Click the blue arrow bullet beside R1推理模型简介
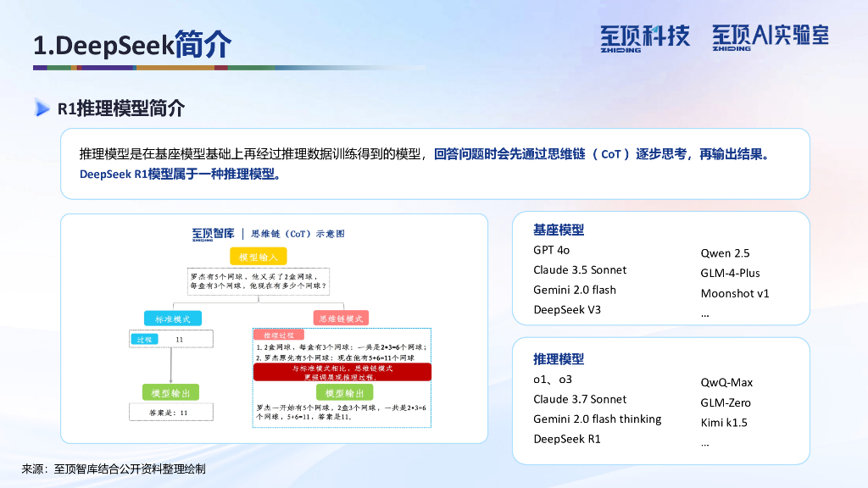Viewport: 868px width, 488px height. [42, 108]
